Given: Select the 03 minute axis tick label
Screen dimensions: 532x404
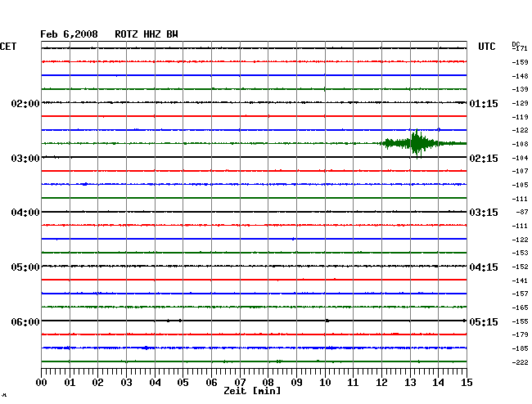Looking at the screenshot, I should 126,383.
